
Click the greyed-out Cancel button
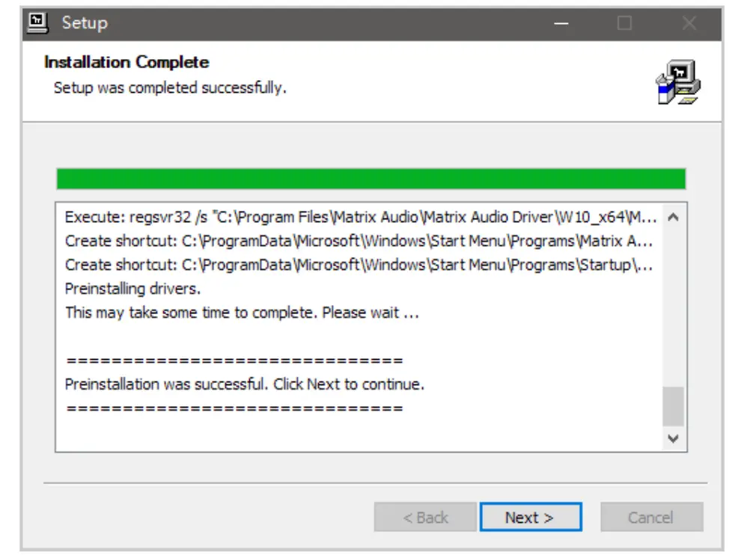point(650,518)
